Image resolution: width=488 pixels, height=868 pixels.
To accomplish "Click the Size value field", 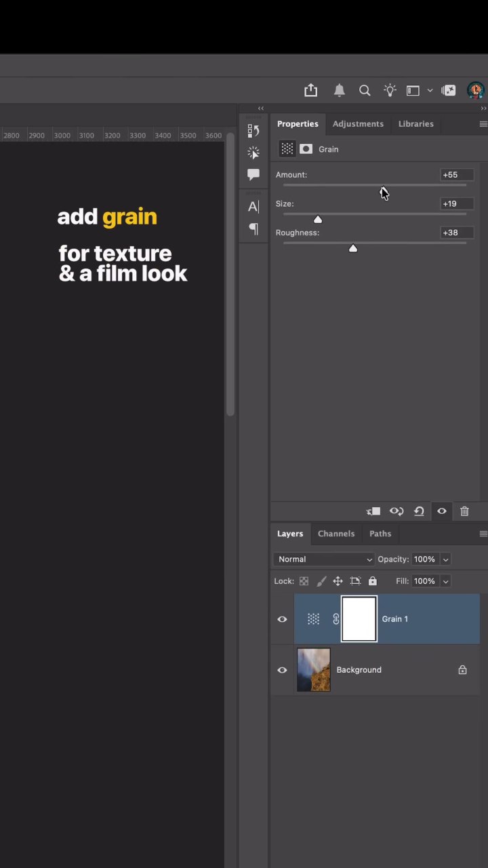I will pos(457,203).
